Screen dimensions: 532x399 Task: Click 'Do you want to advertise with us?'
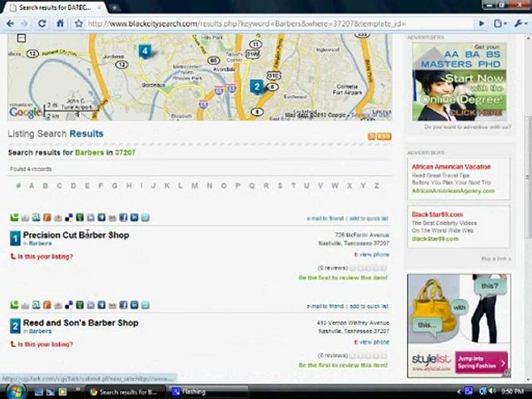[x=468, y=127]
